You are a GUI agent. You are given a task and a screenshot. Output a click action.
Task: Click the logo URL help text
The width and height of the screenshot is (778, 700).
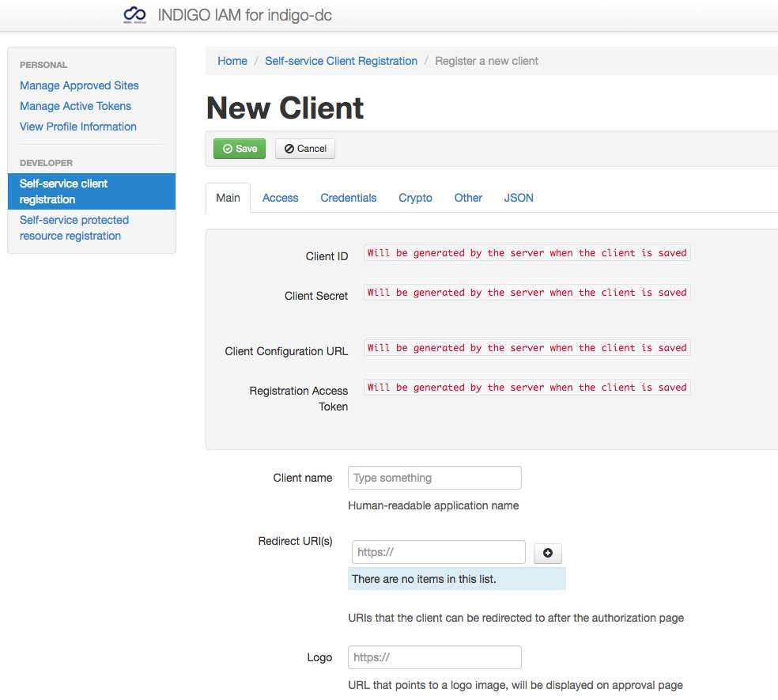point(516,685)
